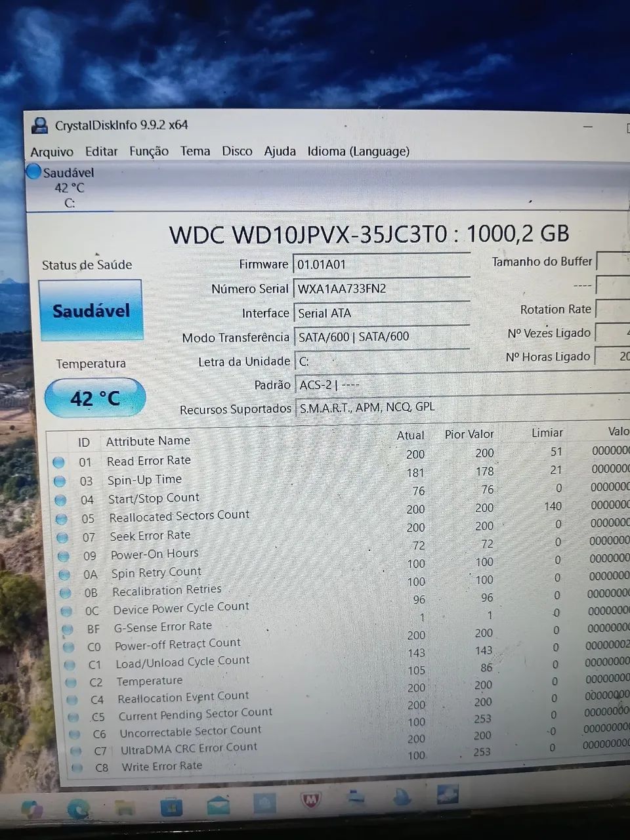Select the Reallocated Sectors Count row name

(x=179, y=516)
